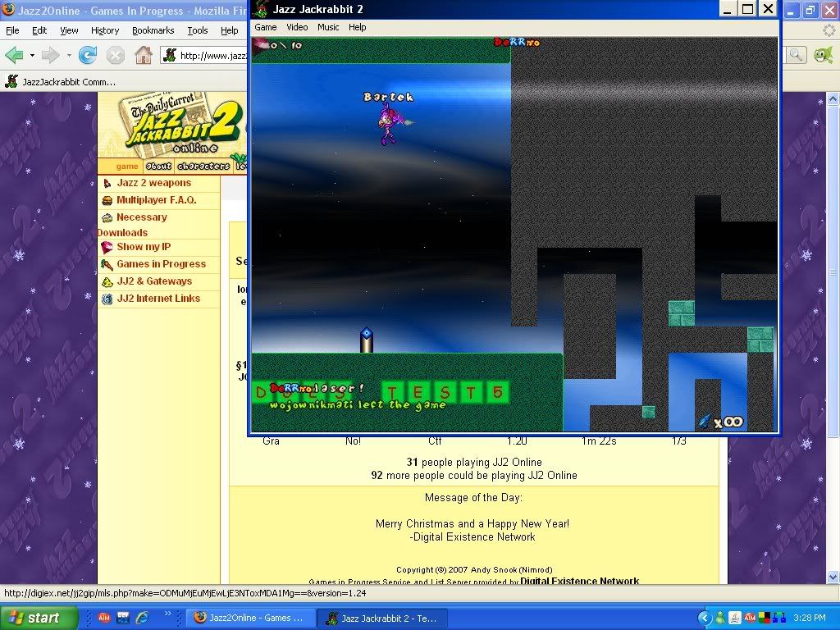The image size is (840, 630).
Task: Open the 'Games in Progress' sidebar link
Action: coord(162,263)
